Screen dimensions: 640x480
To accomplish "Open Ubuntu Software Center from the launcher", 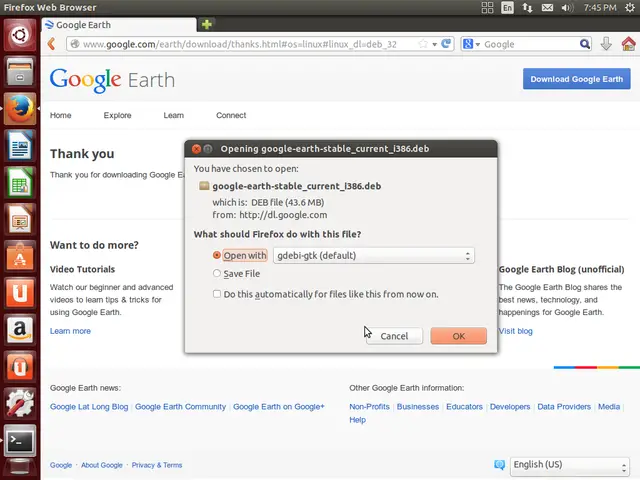I will [20, 256].
